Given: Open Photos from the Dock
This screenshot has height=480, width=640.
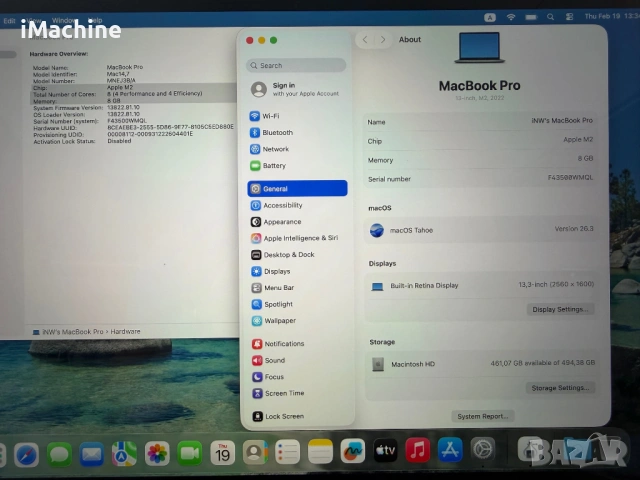Looking at the screenshot, I should point(157,453).
